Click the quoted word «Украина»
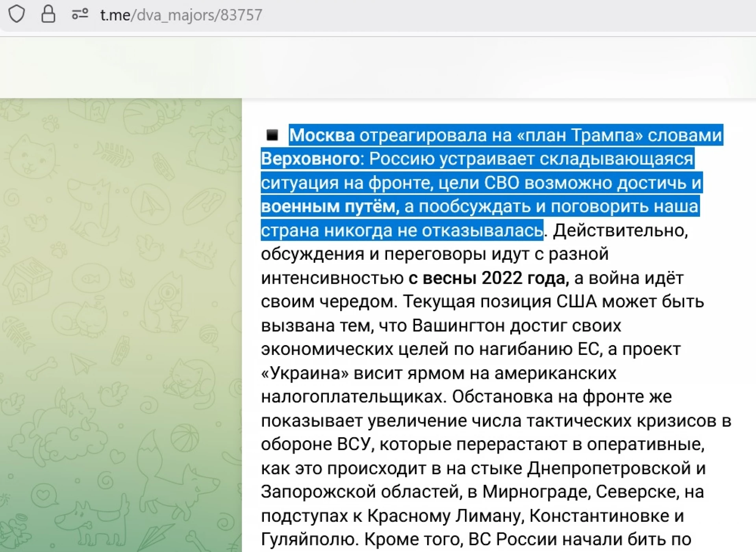This screenshot has width=756, height=552. [305, 373]
